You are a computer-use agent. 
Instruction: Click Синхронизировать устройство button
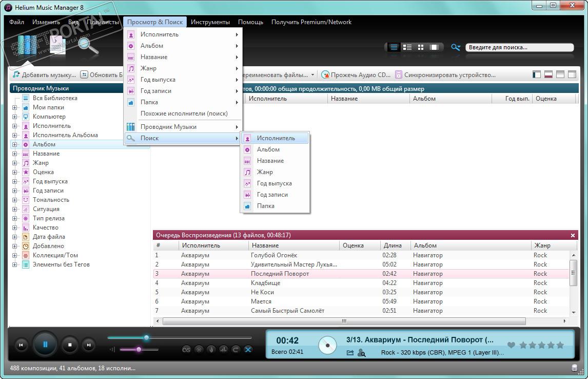pos(445,74)
